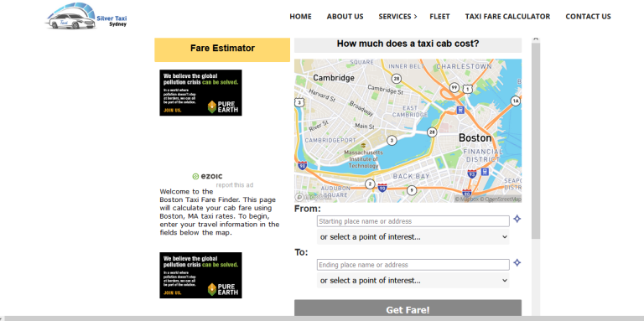Click the Cambridge label on map
Viewport: 644px width, 321px height.
334,78
